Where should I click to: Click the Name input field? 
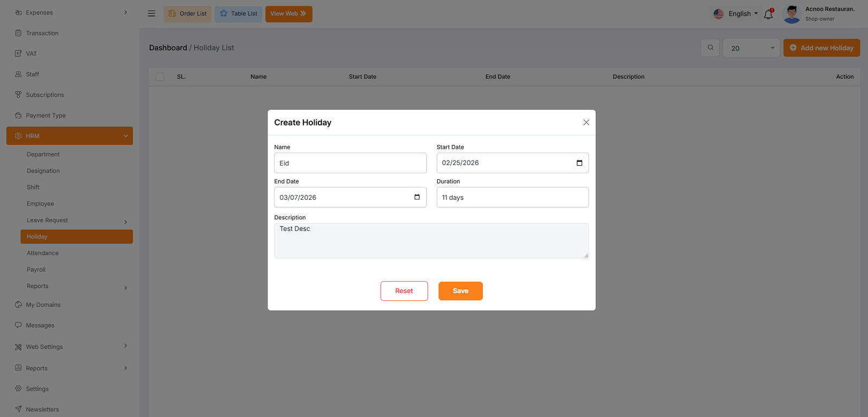point(350,163)
